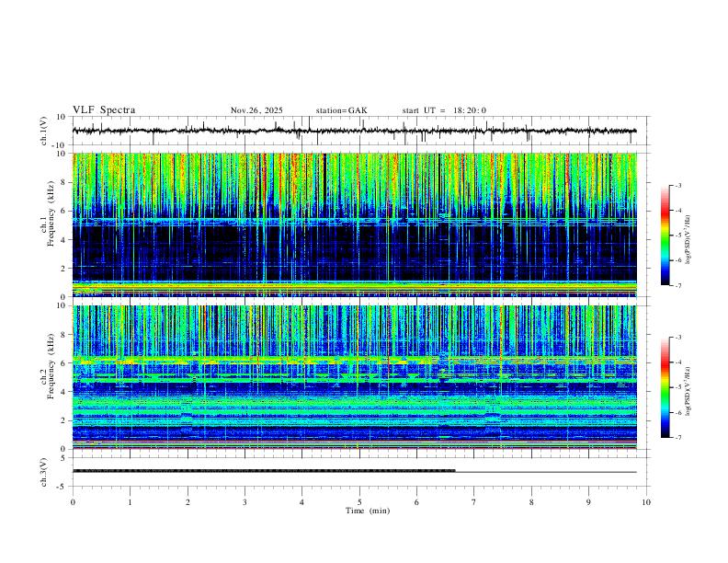This screenshot has height=563, width=728.
Task: Click the upper color bar "log(PSD)" label
Action: (688, 239)
